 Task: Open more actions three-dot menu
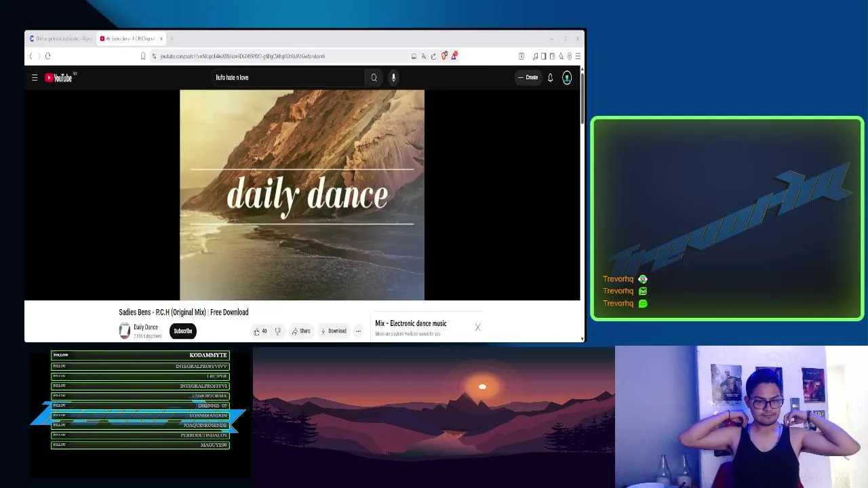(358, 331)
